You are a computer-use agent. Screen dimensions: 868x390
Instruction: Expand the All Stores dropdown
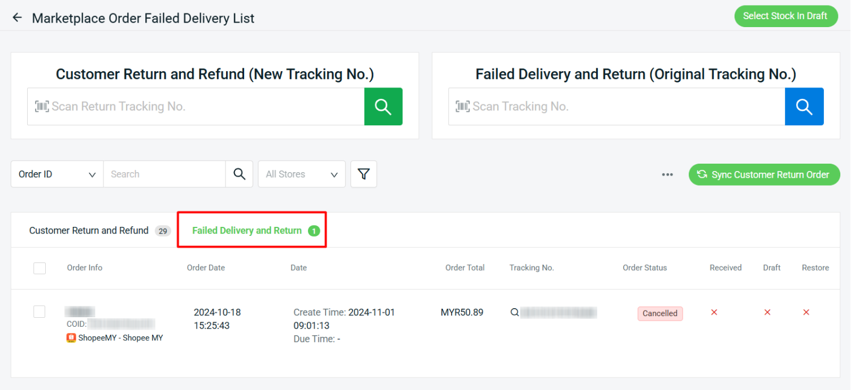click(x=301, y=174)
